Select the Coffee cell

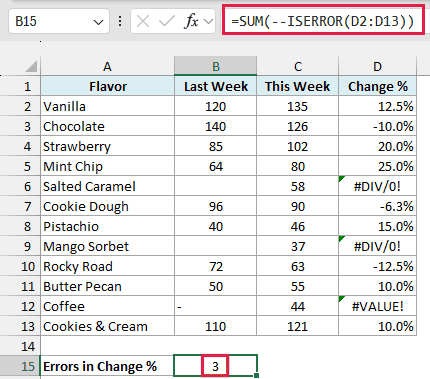click(x=107, y=306)
